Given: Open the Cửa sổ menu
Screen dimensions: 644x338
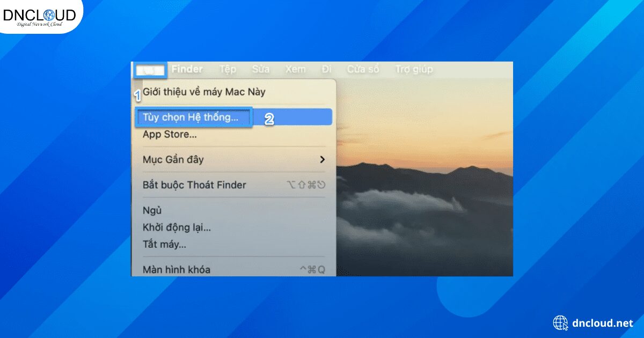Looking at the screenshot, I should (x=363, y=69).
